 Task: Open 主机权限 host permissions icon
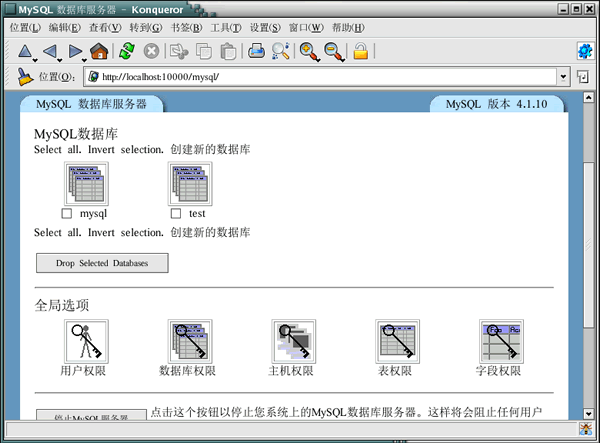[x=294, y=341]
